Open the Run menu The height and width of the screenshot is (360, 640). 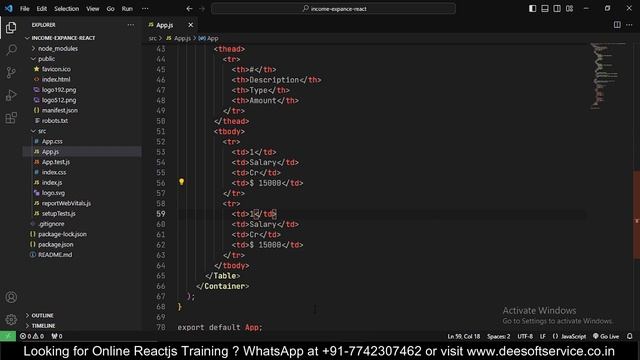coord(127,9)
